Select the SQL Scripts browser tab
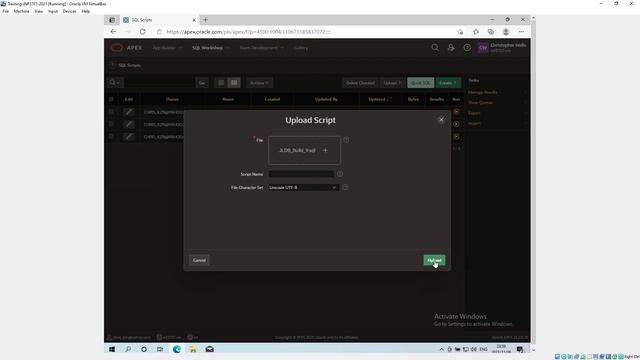This screenshot has width=640, height=360. coord(159,20)
